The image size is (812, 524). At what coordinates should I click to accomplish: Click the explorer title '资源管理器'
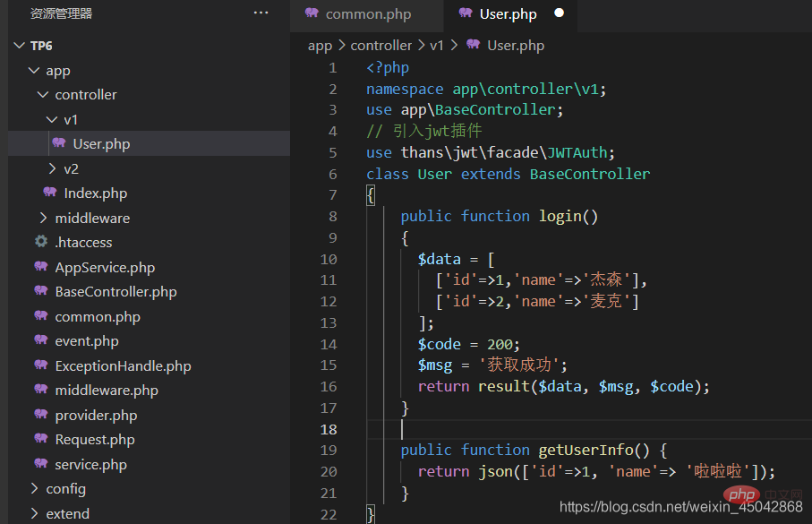click(x=61, y=13)
